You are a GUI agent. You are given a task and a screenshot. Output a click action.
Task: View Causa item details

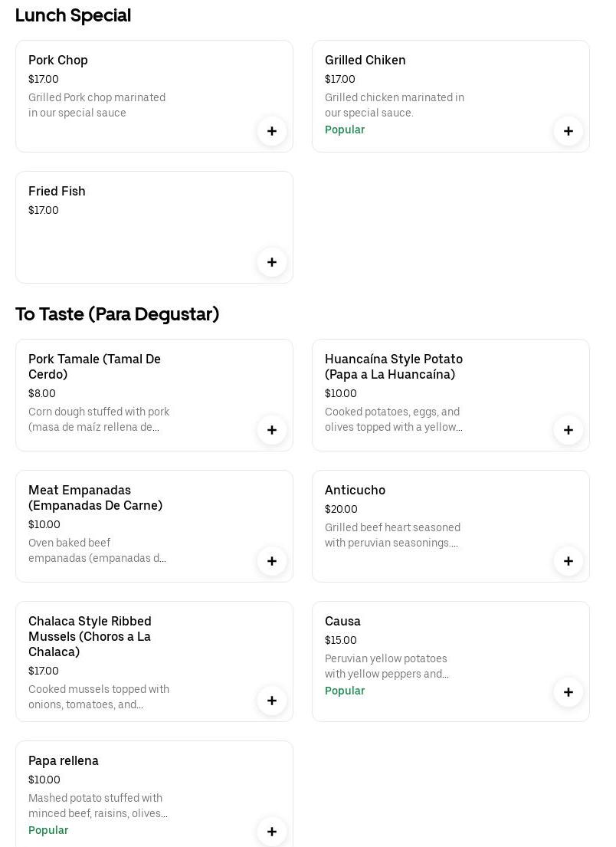click(x=342, y=621)
